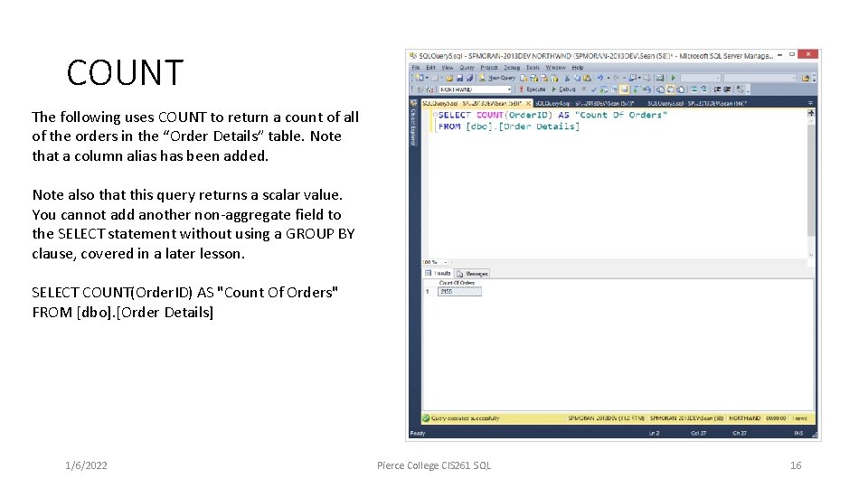Switch to the Results tab
This screenshot has width=868, height=488.
point(438,273)
